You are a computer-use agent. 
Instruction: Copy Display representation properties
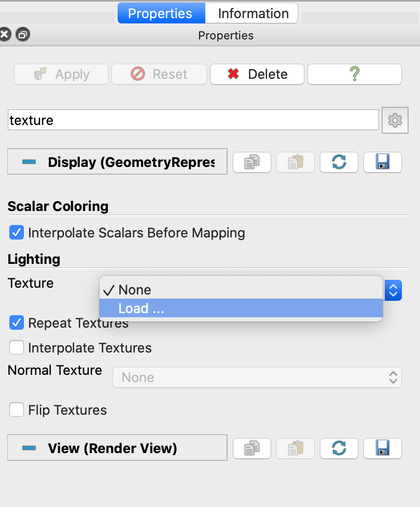pos(251,162)
